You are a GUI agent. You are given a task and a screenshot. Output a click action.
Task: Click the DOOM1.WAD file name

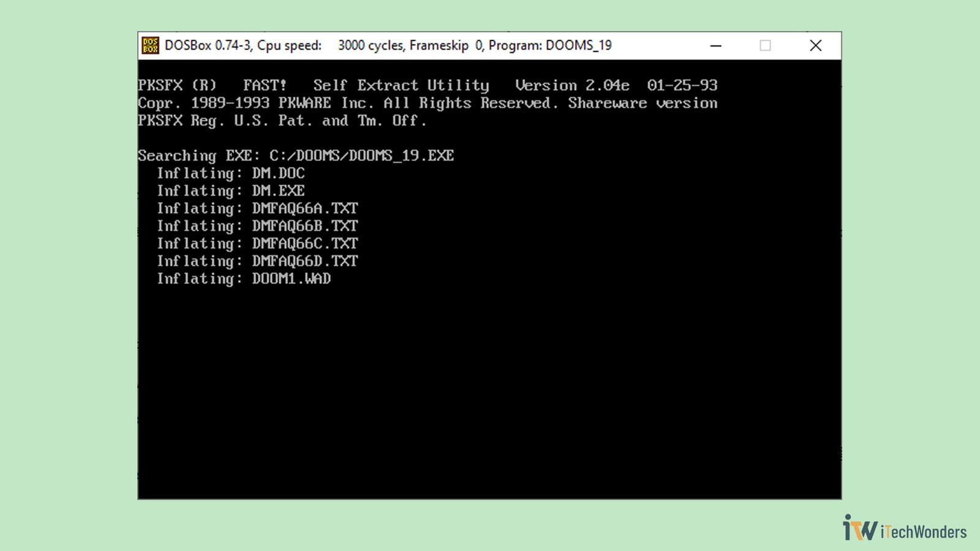(291, 279)
